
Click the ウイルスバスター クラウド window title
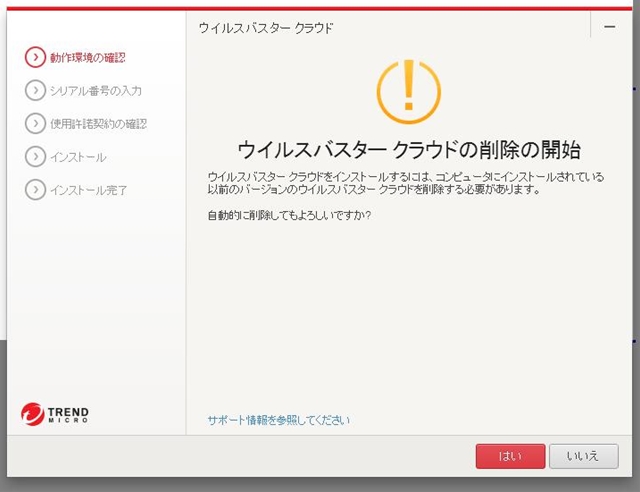(266, 28)
